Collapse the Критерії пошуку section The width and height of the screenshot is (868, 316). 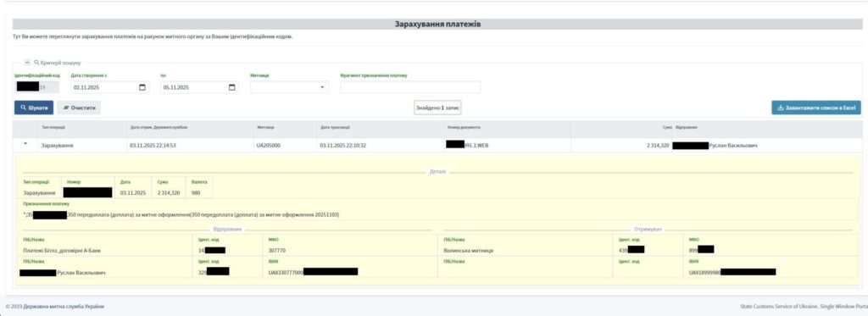pos(27,63)
